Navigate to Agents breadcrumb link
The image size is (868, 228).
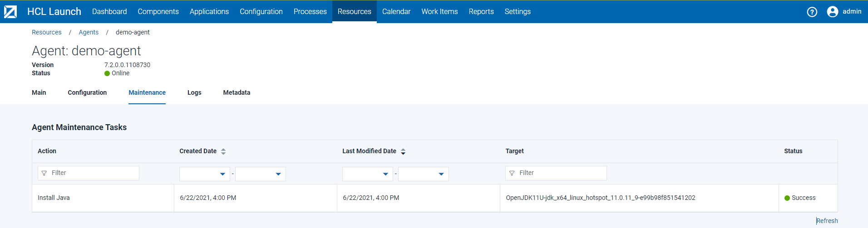coord(89,32)
